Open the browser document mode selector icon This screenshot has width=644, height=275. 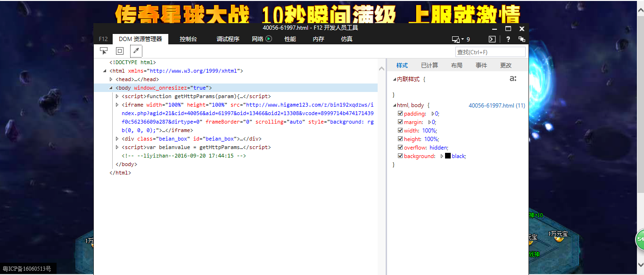(455, 39)
